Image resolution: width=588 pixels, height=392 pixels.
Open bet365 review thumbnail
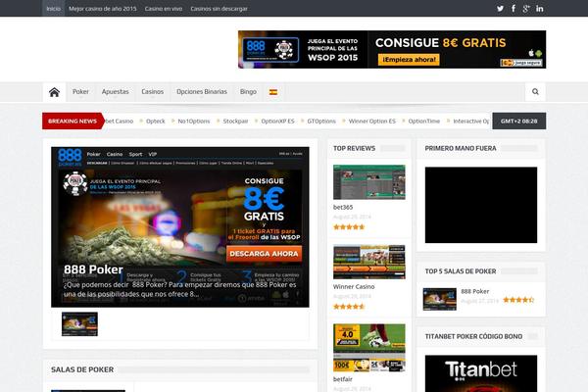[x=369, y=182]
